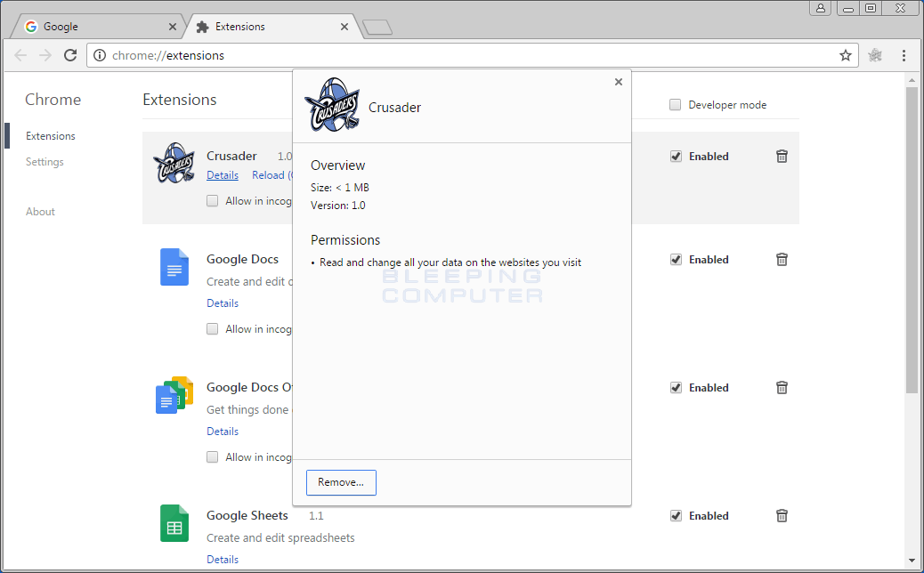This screenshot has height=573, width=924.
Task: Click the chrome://extensions address bar
Action: click(x=472, y=55)
